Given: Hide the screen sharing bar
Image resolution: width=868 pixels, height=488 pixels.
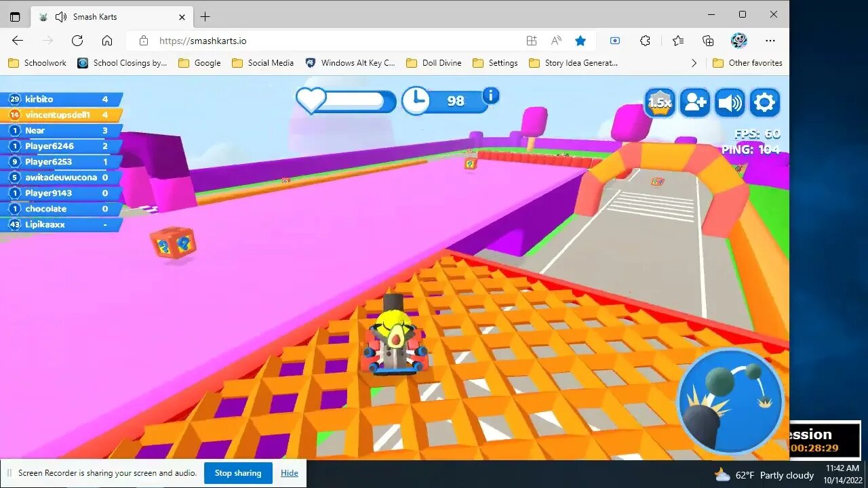Looking at the screenshot, I should click(x=290, y=473).
